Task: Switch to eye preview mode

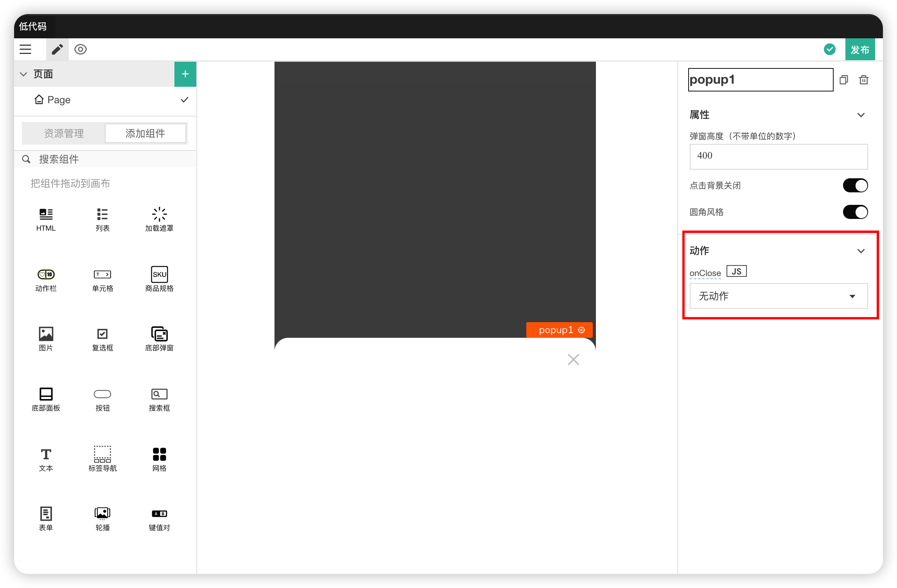Action: pos(81,49)
